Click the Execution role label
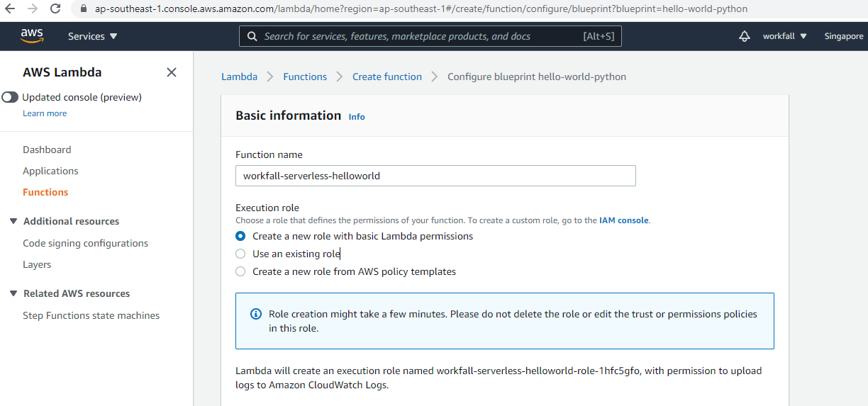 coord(267,208)
